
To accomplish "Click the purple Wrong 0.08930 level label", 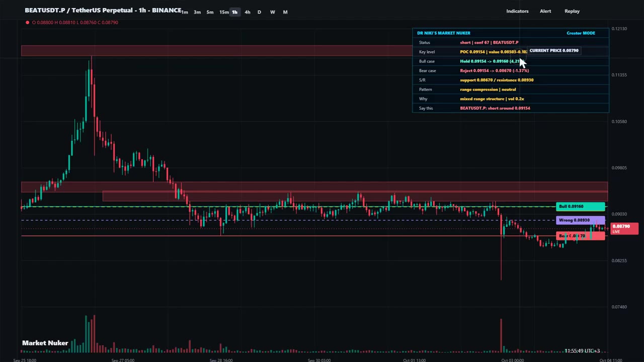I will coord(581,220).
